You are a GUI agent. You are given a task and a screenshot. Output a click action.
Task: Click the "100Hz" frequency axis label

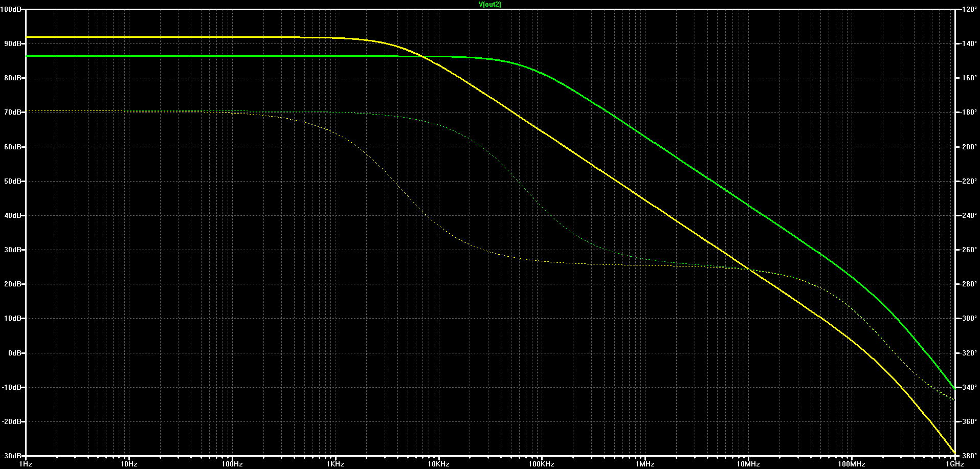click(232, 464)
